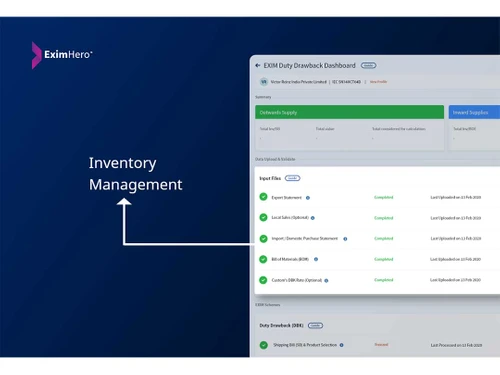Click green check icon for Custom's DBK Rate
Screen dimensions: 500x375
click(x=263, y=280)
